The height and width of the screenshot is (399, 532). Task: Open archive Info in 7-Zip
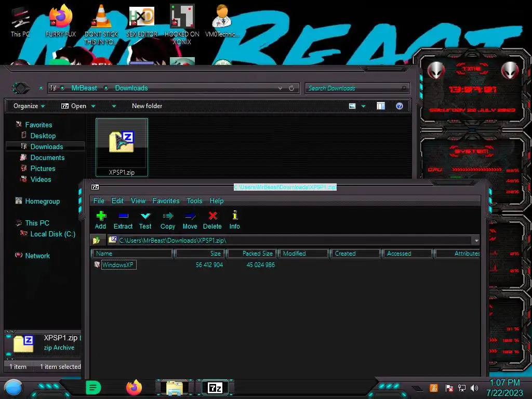pyautogui.click(x=234, y=220)
